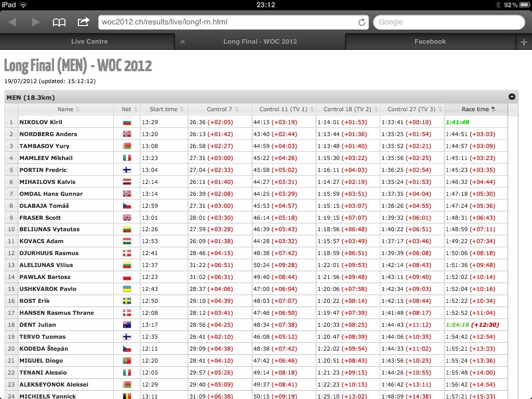Close the Long Final tab
The image size is (532, 399).
(182, 42)
